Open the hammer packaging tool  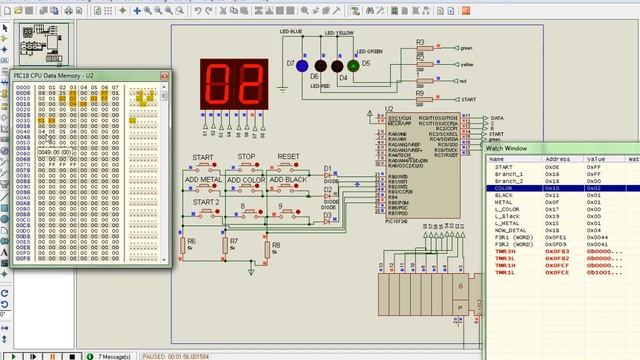[336, 11]
